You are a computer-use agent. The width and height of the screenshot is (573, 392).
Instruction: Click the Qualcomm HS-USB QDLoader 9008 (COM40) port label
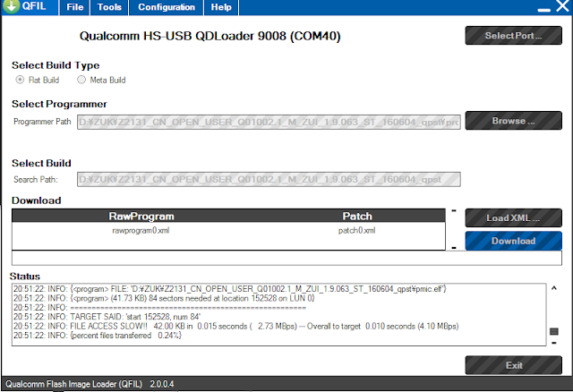pos(210,36)
